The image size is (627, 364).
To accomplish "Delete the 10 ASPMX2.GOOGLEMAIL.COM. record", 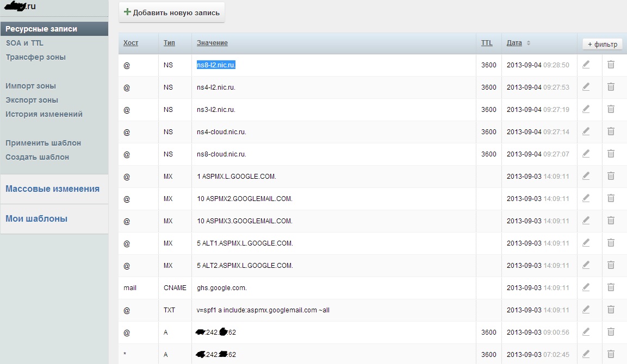I will click(611, 198).
